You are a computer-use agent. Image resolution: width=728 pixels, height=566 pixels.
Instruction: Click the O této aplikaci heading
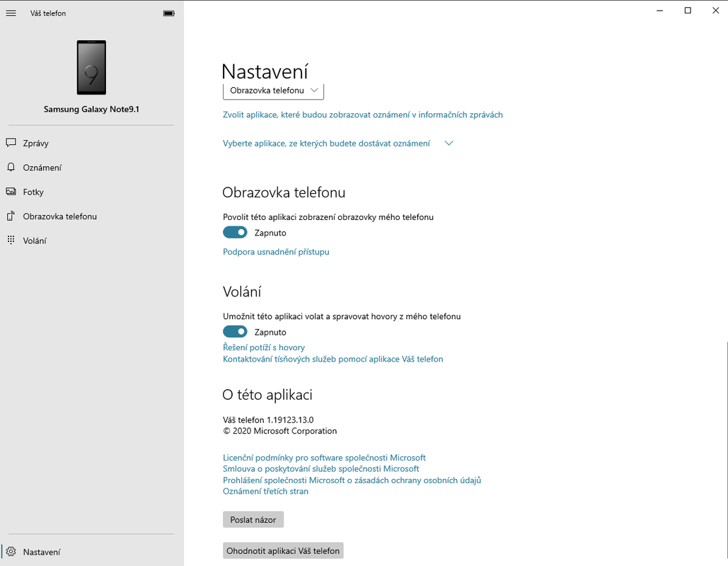coord(267,395)
